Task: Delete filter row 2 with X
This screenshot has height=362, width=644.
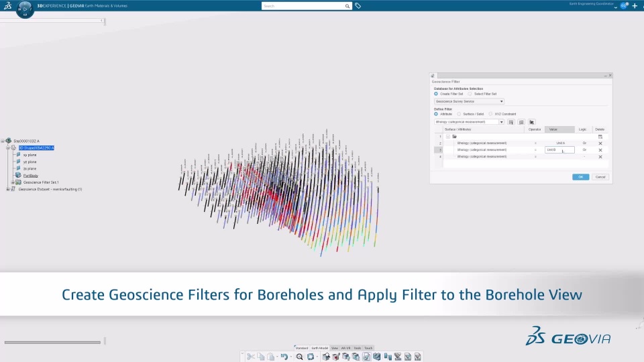Action: pos(600,143)
